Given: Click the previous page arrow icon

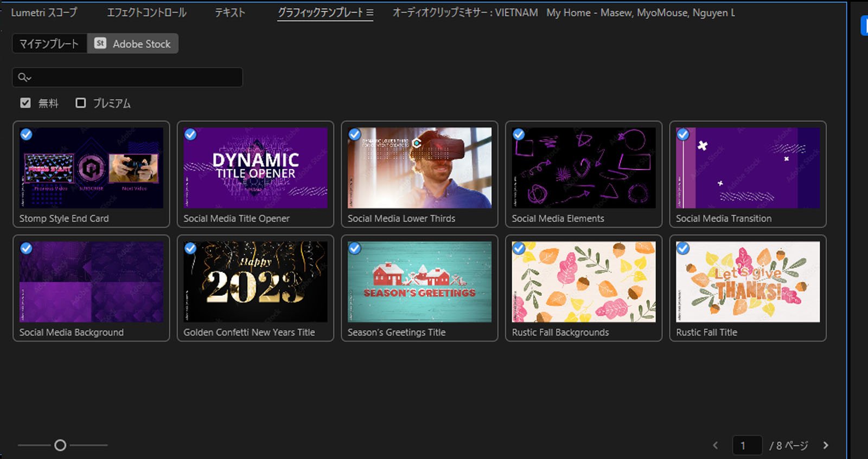Looking at the screenshot, I should pyautogui.click(x=716, y=445).
